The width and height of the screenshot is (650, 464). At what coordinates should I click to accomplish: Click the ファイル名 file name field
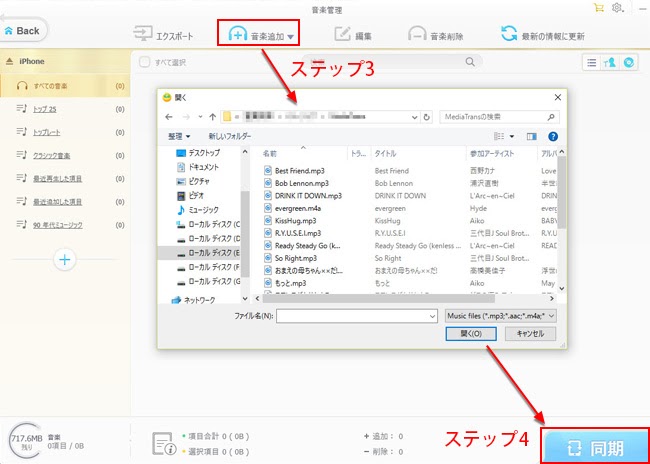(357, 316)
